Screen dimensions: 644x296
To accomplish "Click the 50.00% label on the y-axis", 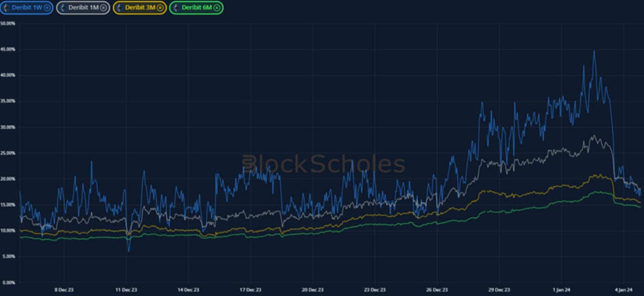I will (x=8, y=23).
